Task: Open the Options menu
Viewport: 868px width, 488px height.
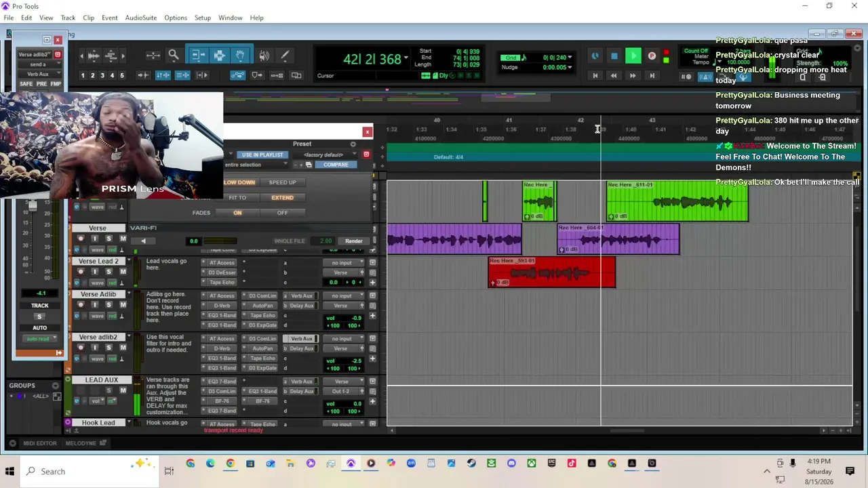Action: tap(176, 18)
